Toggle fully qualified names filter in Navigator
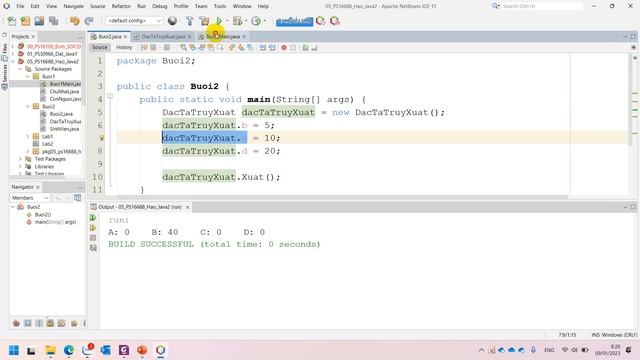The image size is (640, 360). pos(74,323)
